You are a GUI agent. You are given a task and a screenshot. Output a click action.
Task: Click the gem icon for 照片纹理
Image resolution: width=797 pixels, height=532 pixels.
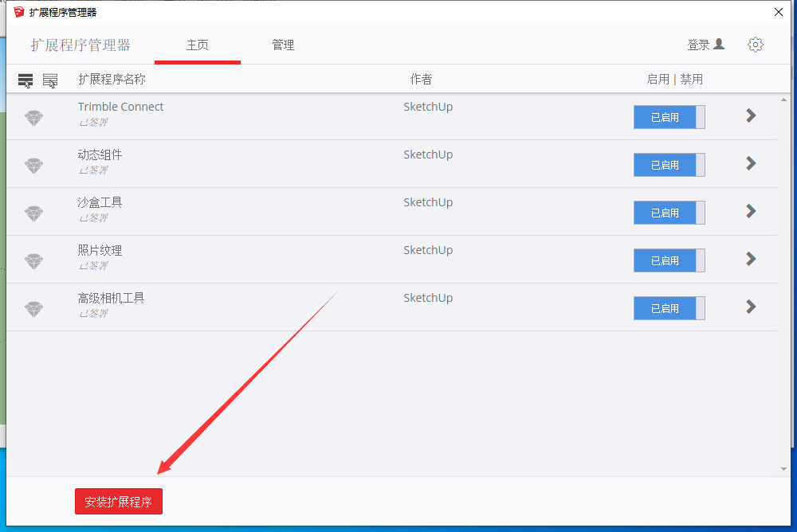tap(34, 261)
